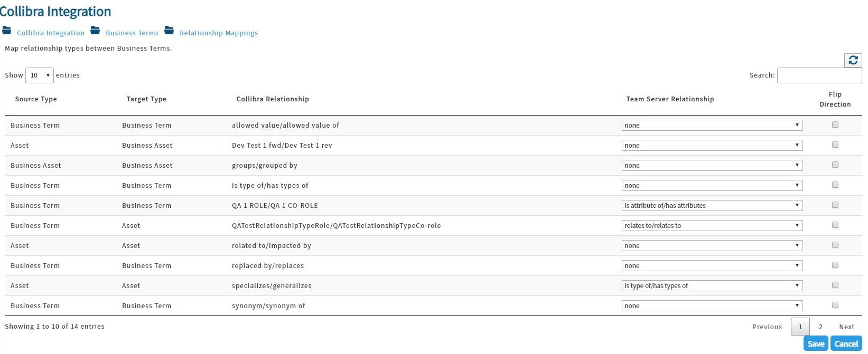Open relationship dropdown for groups/grouped by row
This screenshot has width=868, height=354.
(x=712, y=165)
